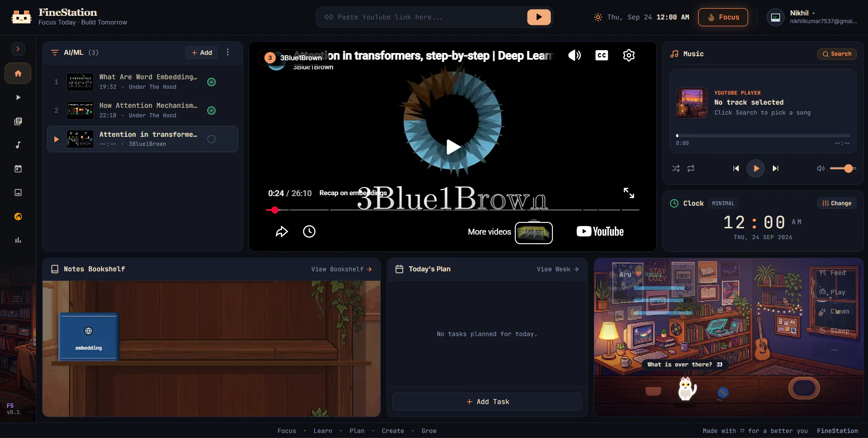Play the music with the round play button
868x438 pixels.
(756, 168)
